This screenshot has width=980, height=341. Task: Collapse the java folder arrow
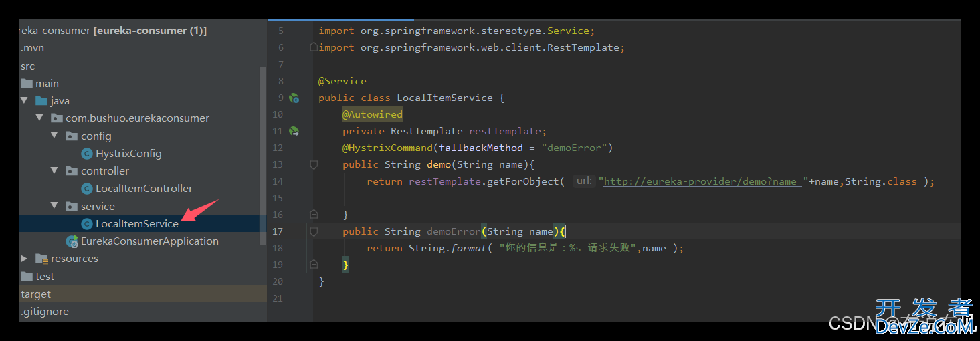pyautogui.click(x=25, y=101)
